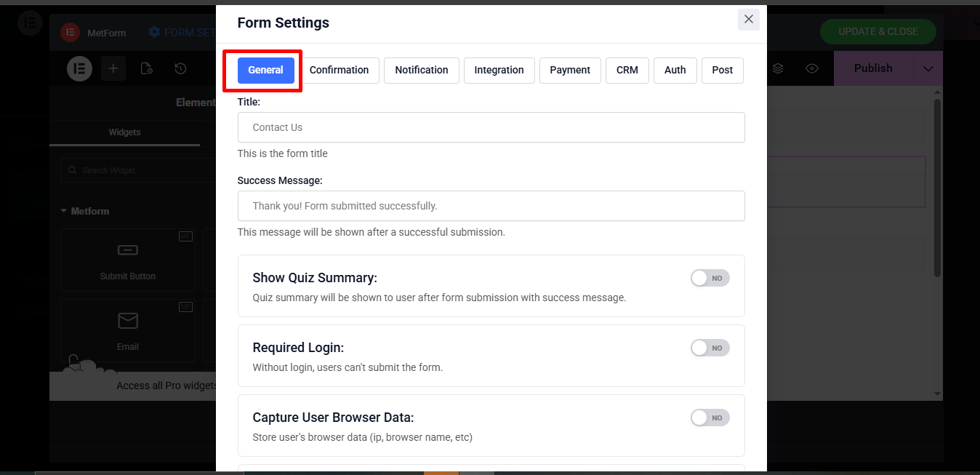Open the Payment settings tab

pyautogui.click(x=570, y=70)
